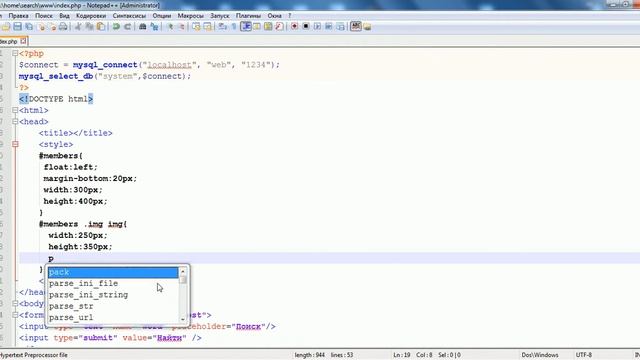This screenshot has height=360, width=640.
Task: Toggle synchronized vertical scrolling
Action: tap(196, 27)
